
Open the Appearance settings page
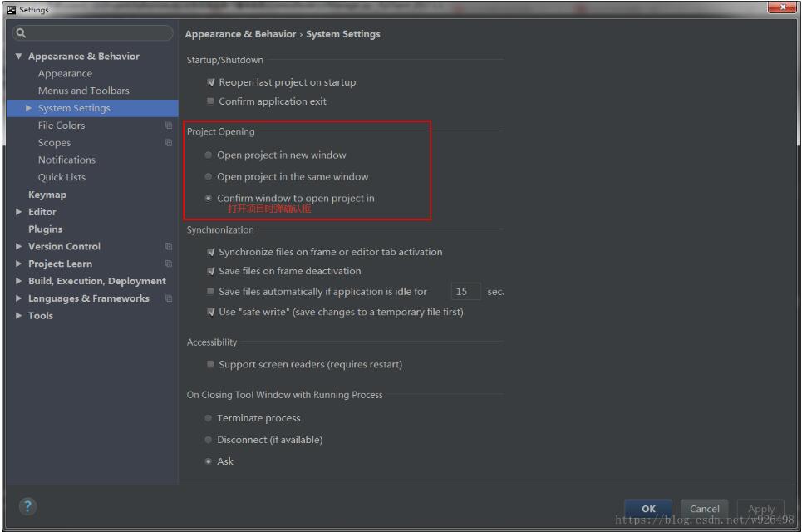[65, 74]
